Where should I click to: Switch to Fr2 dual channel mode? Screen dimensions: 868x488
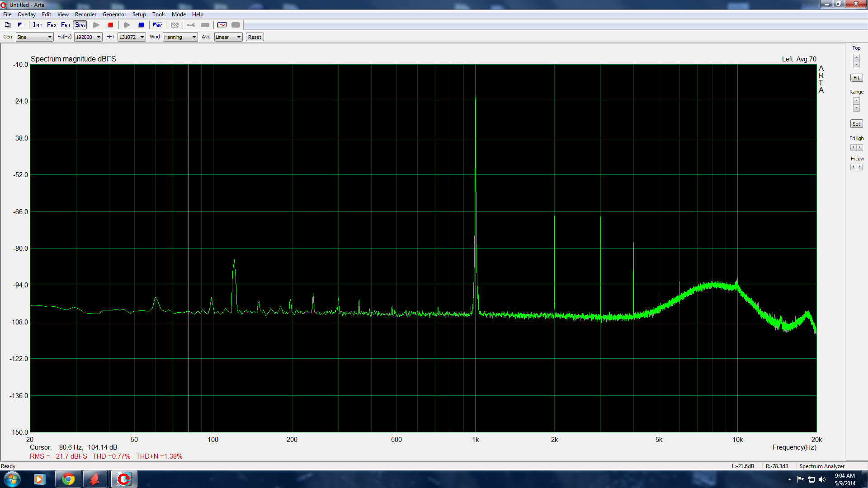(52, 25)
